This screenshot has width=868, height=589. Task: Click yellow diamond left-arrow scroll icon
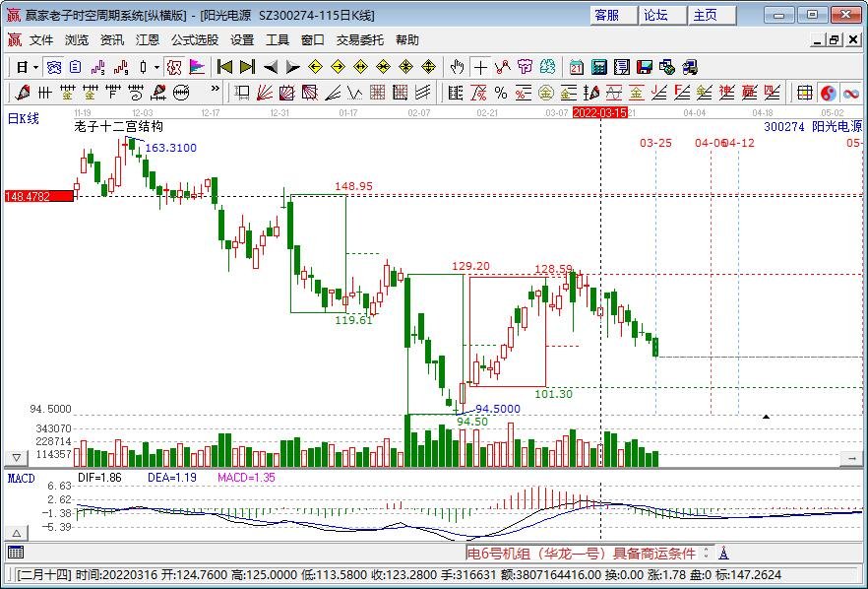[315, 68]
